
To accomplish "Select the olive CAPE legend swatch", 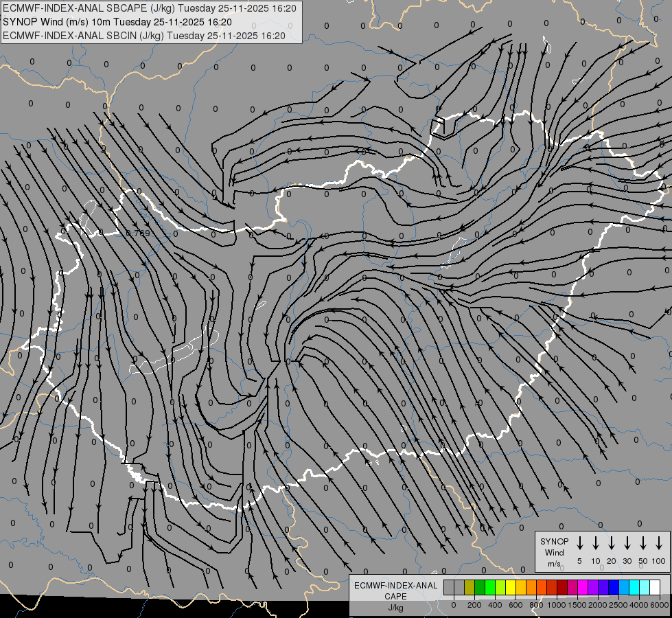I will coord(470,587).
